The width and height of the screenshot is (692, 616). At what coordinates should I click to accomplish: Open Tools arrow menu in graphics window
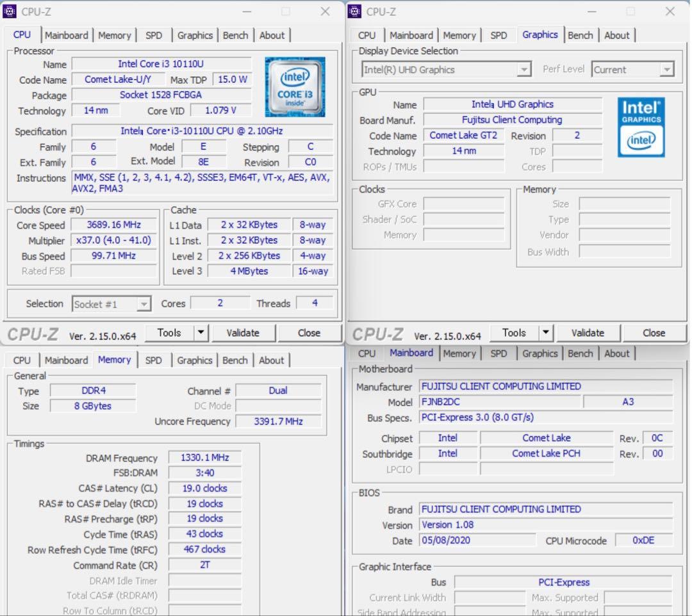click(546, 332)
